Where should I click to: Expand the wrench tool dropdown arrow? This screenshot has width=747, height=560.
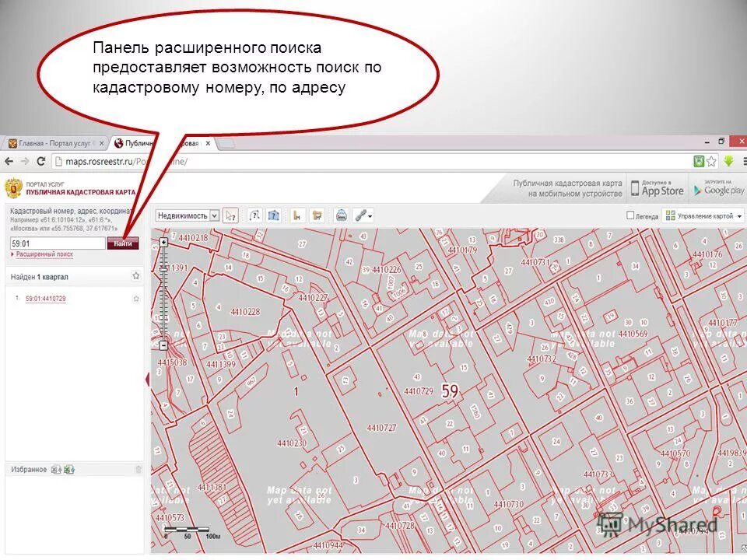point(370,215)
